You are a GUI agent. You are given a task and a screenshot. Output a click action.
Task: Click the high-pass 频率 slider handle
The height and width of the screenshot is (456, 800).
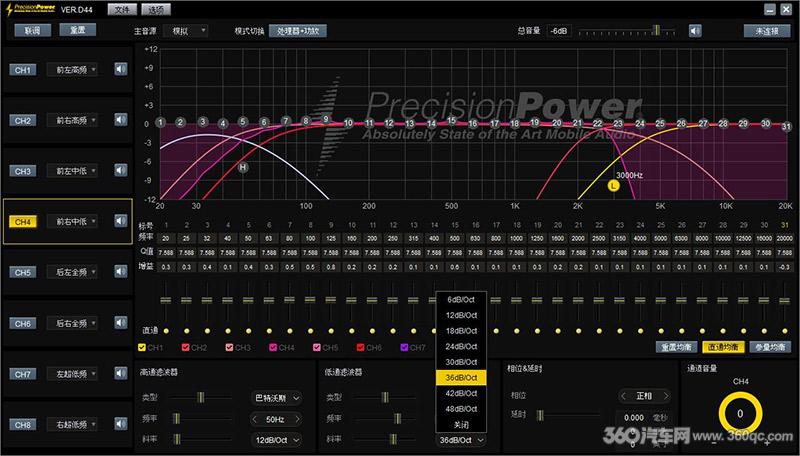[177, 419]
